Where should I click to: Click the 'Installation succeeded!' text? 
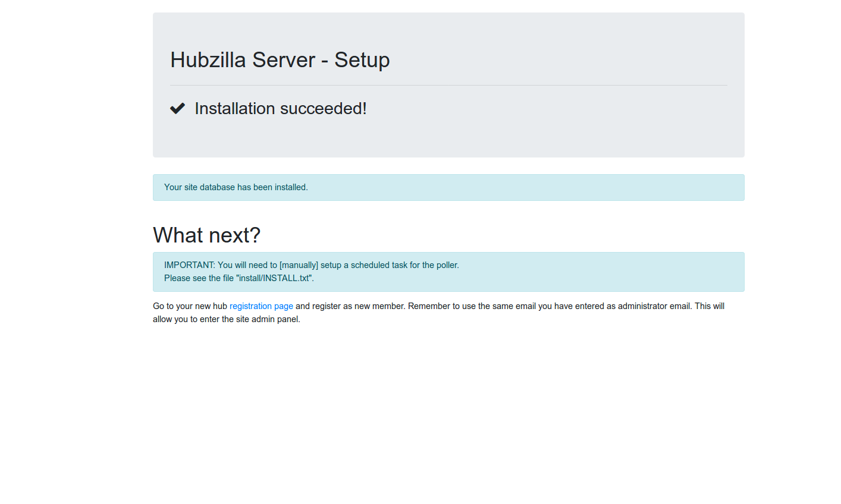click(281, 108)
